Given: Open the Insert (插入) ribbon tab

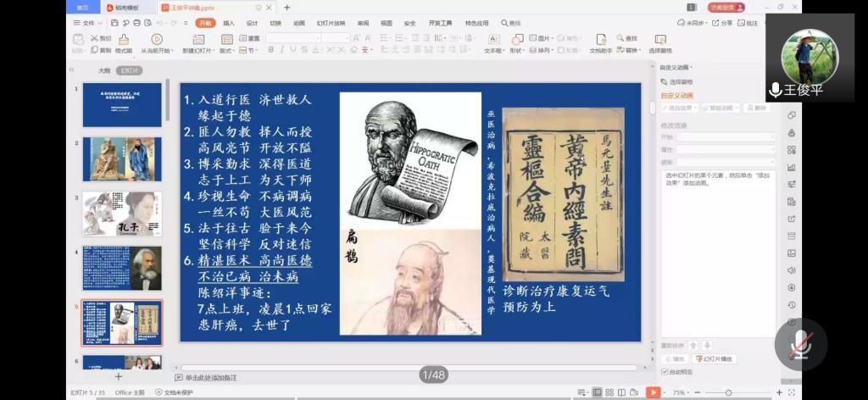Looking at the screenshot, I should coord(229,23).
